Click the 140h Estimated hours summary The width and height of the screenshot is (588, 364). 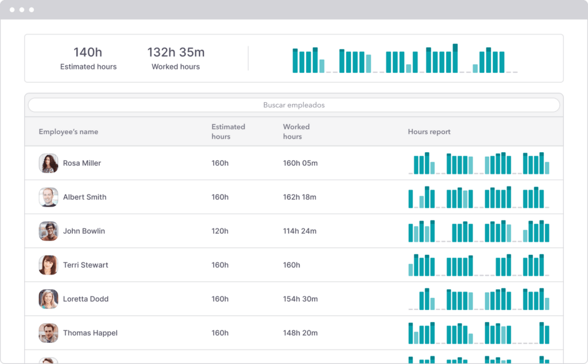(x=88, y=57)
